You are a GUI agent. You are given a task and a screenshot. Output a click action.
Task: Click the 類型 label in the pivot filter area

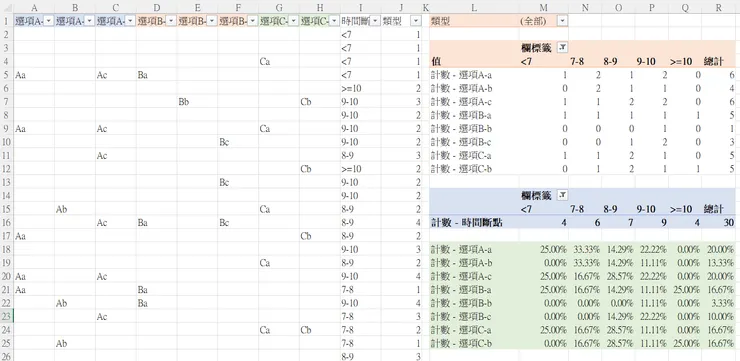click(441, 21)
